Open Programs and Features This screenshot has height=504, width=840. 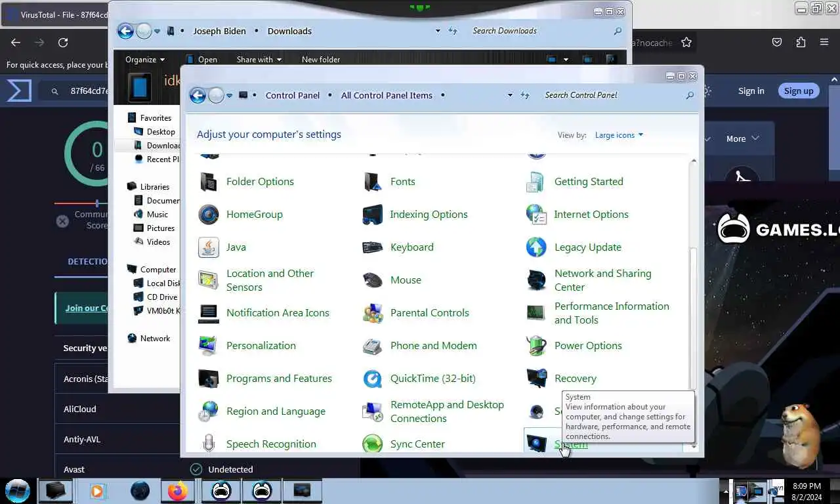(265, 379)
